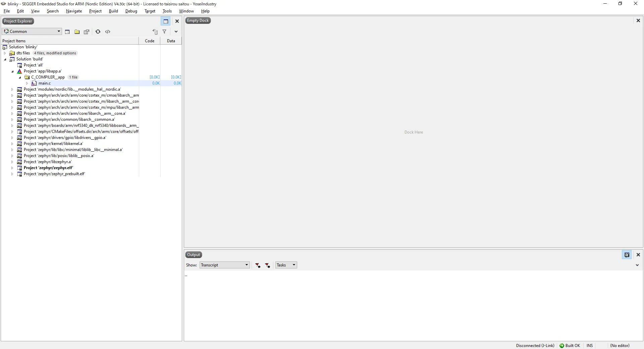Image resolution: width=644 pixels, height=349 pixels.
Task: Expand the main.c file node
Action: point(27,83)
